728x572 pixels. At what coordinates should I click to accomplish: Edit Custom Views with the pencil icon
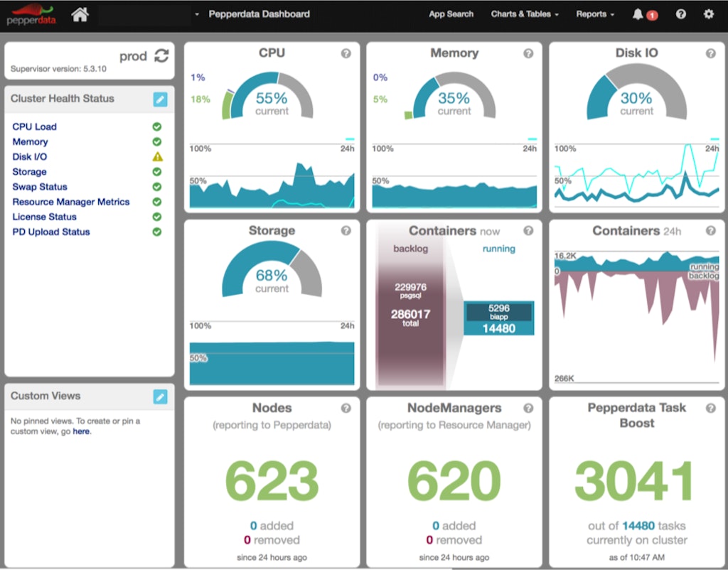[x=160, y=396]
